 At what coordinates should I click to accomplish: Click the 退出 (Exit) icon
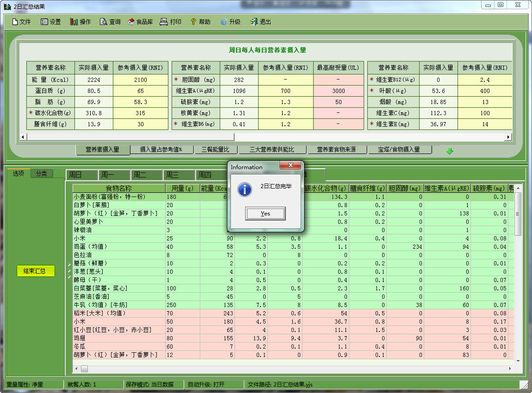point(254,22)
